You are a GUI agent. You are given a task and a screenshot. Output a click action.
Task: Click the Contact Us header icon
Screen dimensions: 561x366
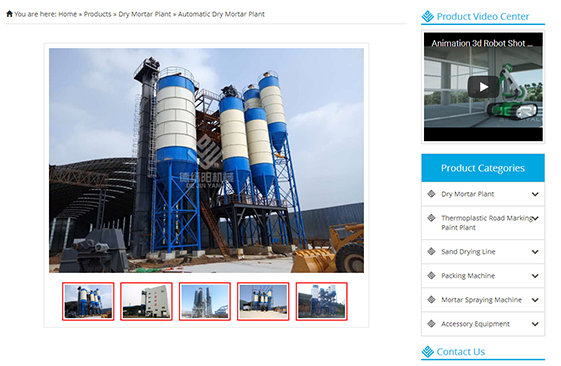tap(428, 352)
